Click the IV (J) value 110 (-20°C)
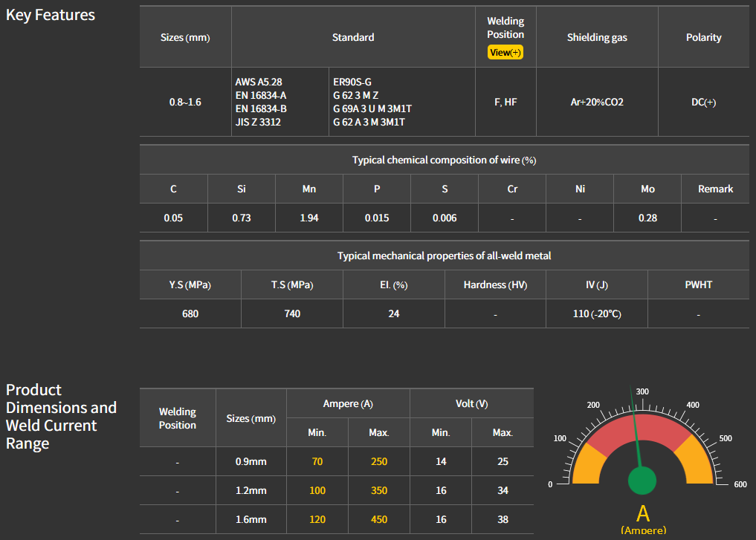Screen dimensions: 756x540 (x=596, y=313)
